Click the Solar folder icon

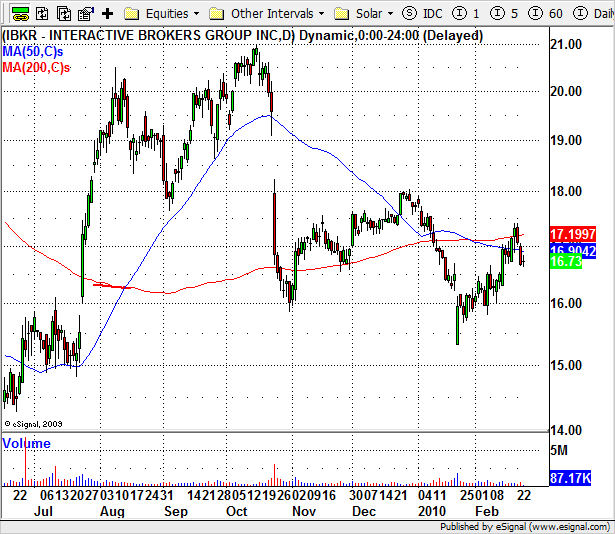[342, 14]
